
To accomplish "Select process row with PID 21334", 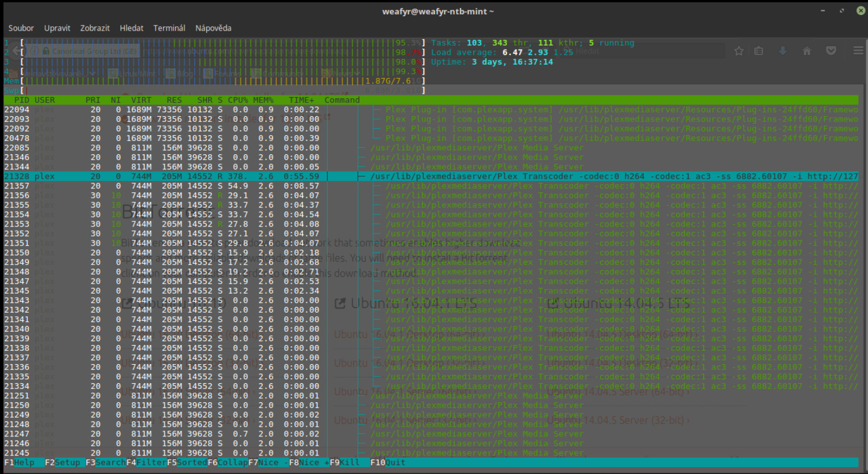I will click(431, 386).
